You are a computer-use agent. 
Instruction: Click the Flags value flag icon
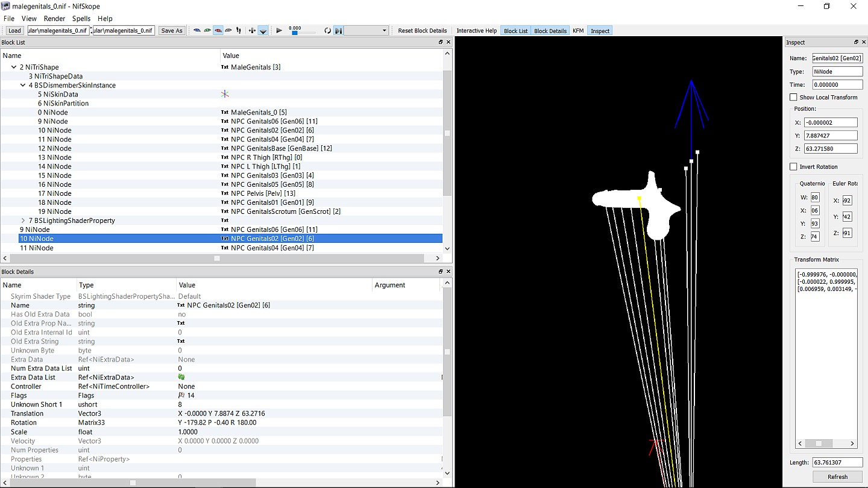click(181, 395)
